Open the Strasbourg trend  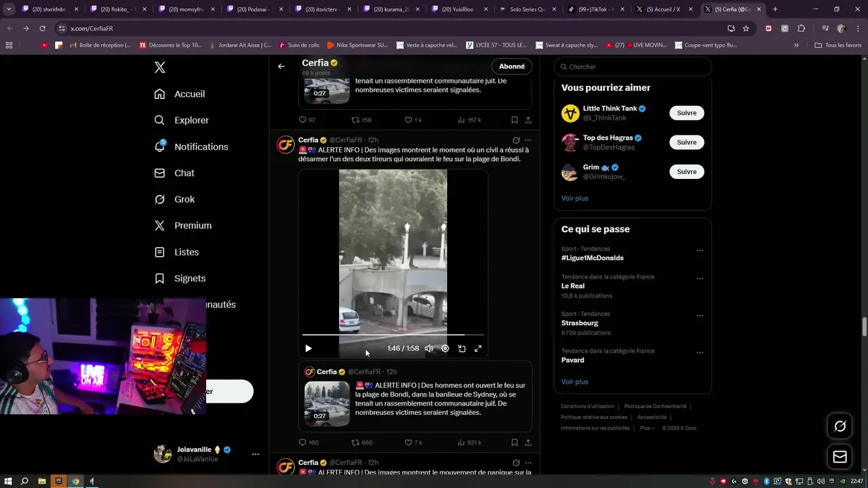click(580, 323)
